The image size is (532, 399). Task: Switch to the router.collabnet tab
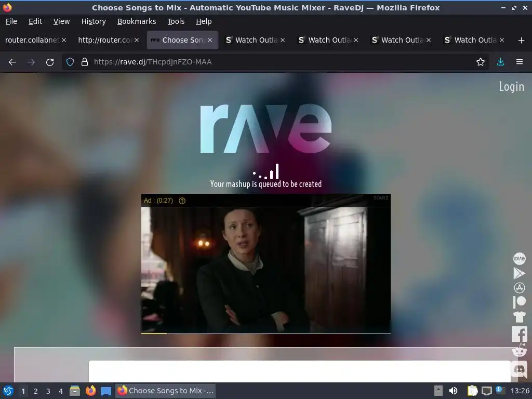(x=32, y=40)
